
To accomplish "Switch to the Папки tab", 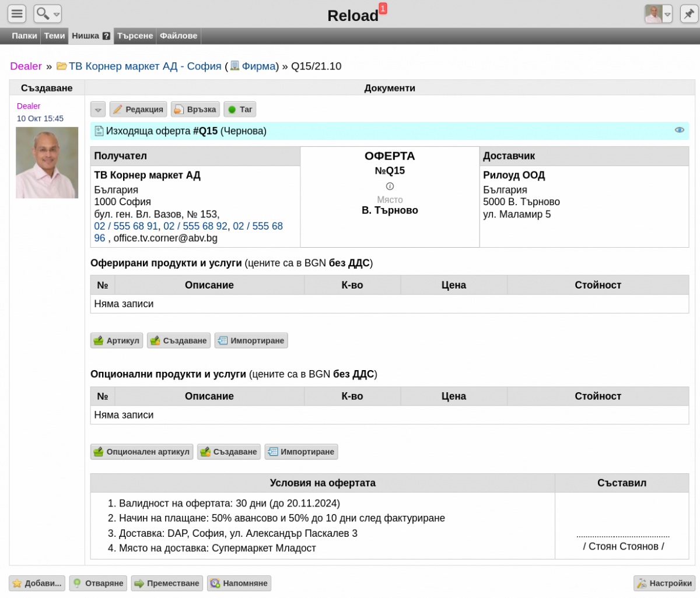I will [x=24, y=36].
